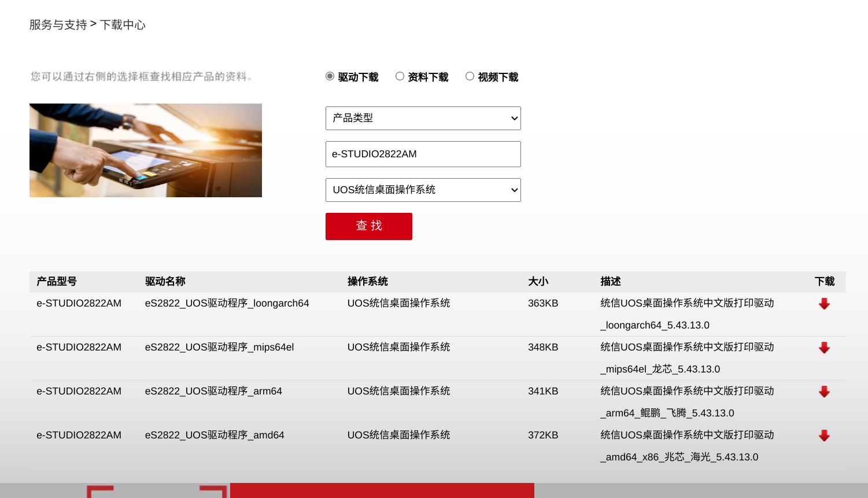Viewport: 868px width, 498px height.
Task: Click driver name eS2822_UOS驱动程序_arm64
Action: [213, 391]
